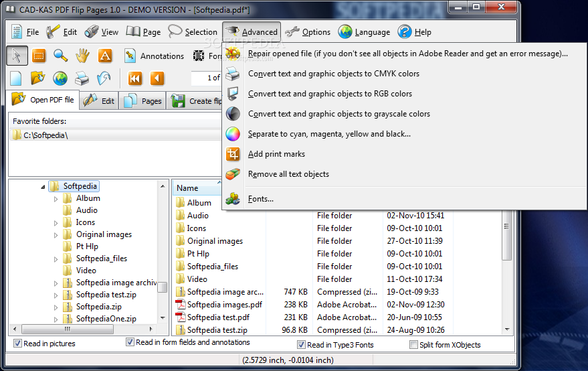Choose Add print marks menu entry
588x371 pixels.
pos(276,154)
